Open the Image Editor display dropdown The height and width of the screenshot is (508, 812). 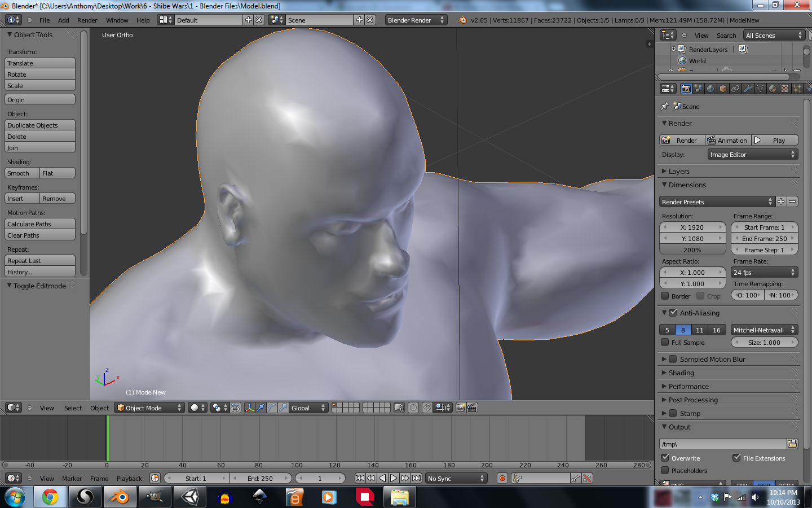coord(753,154)
